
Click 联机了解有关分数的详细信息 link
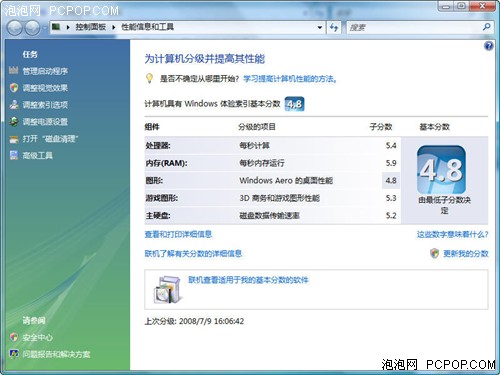(x=193, y=254)
